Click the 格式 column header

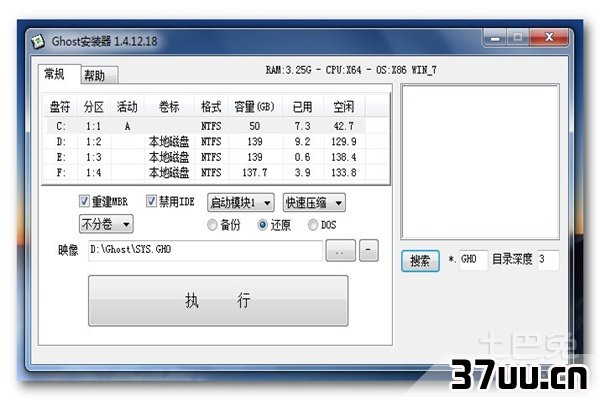pos(211,107)
